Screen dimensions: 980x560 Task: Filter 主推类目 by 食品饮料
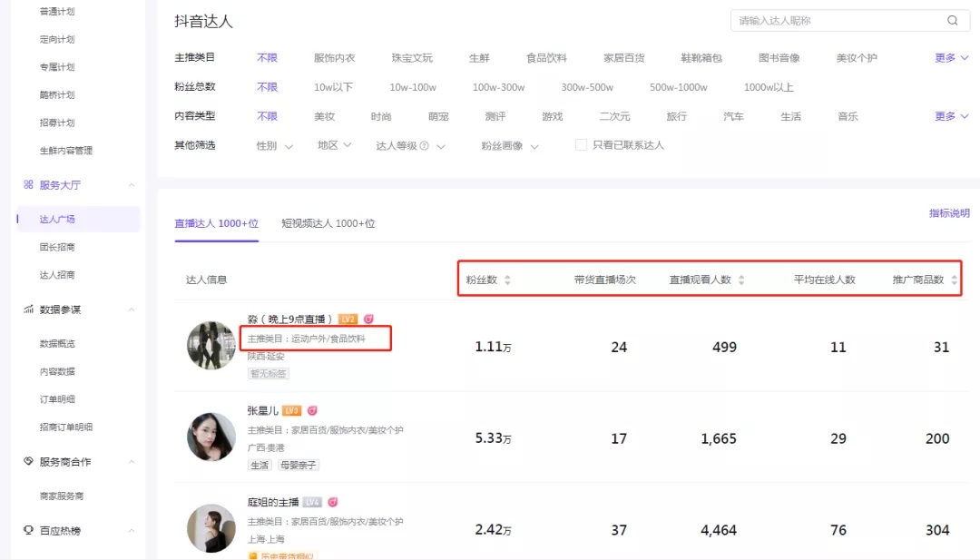(x=546, y=57)
